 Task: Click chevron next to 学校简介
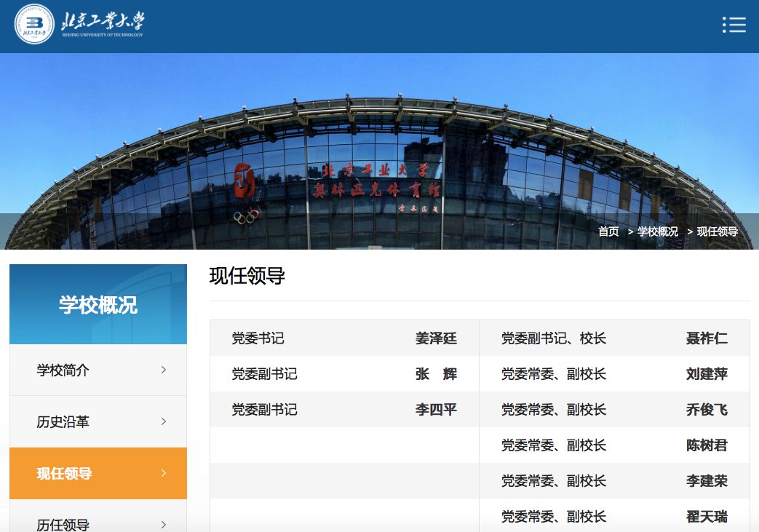click(164, 370)
